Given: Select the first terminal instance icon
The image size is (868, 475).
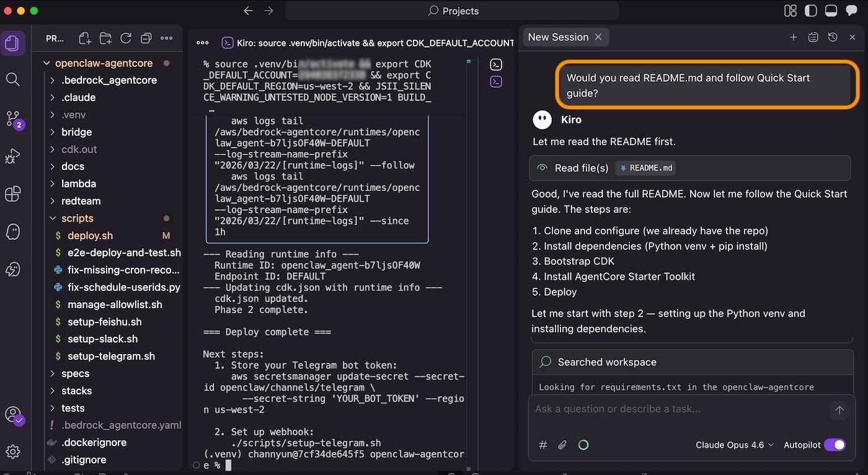Looking at the screenshot, I should click(496, 64).
